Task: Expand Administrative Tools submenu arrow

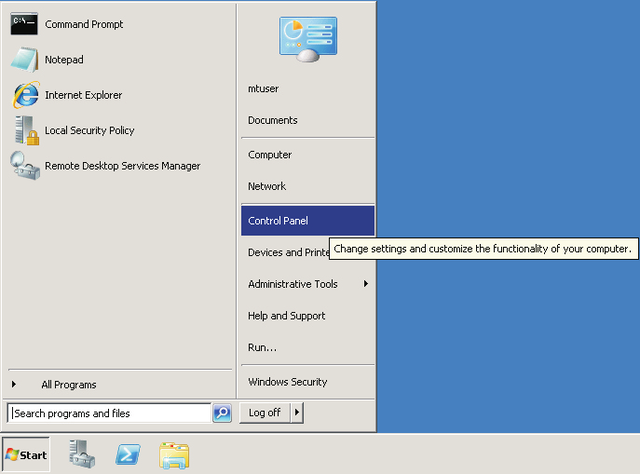Action: click(x=366, y=284)
